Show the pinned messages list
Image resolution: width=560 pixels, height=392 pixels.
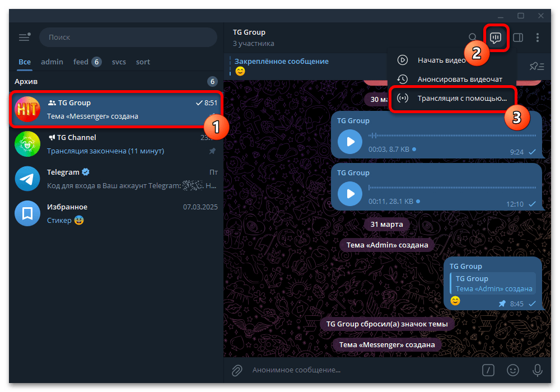click(x=536, y=67)
